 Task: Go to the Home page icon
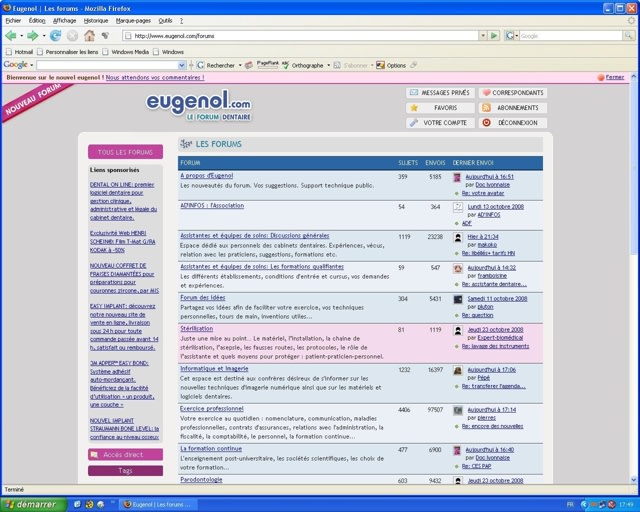89,35
